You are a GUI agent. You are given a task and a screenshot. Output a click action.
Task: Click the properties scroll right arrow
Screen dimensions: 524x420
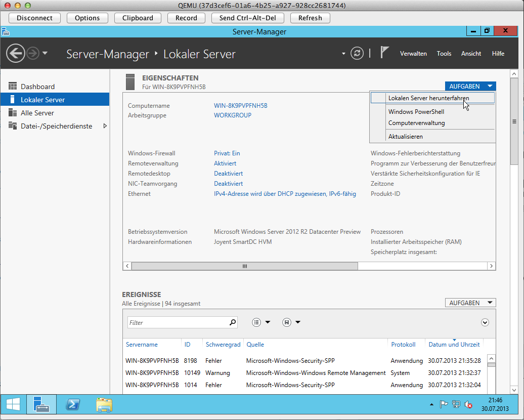click(x=491, y=266)
